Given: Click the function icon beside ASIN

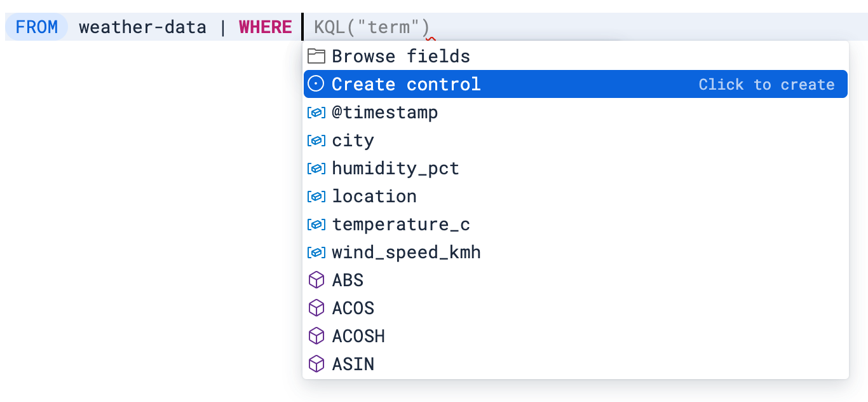Looking at the screenshot, I should [x=316, y=364].
